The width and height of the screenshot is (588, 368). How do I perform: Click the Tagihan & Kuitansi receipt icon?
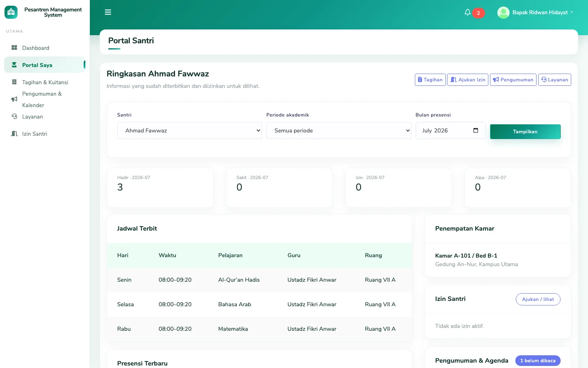pyautogui.click(x=14, y=82)
